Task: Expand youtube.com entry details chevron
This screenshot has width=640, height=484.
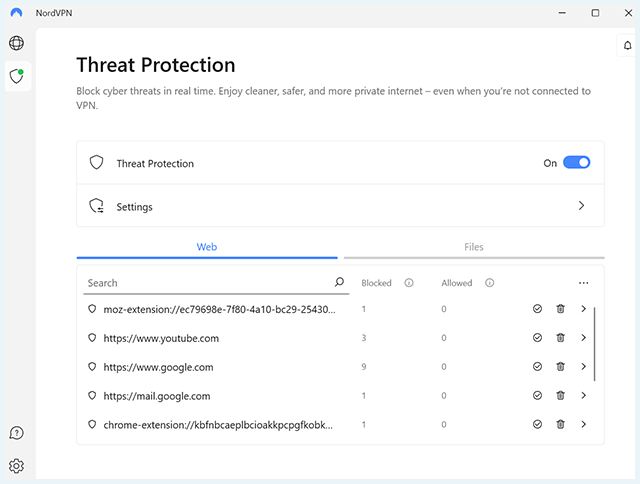Action: [x=583, y=337]
